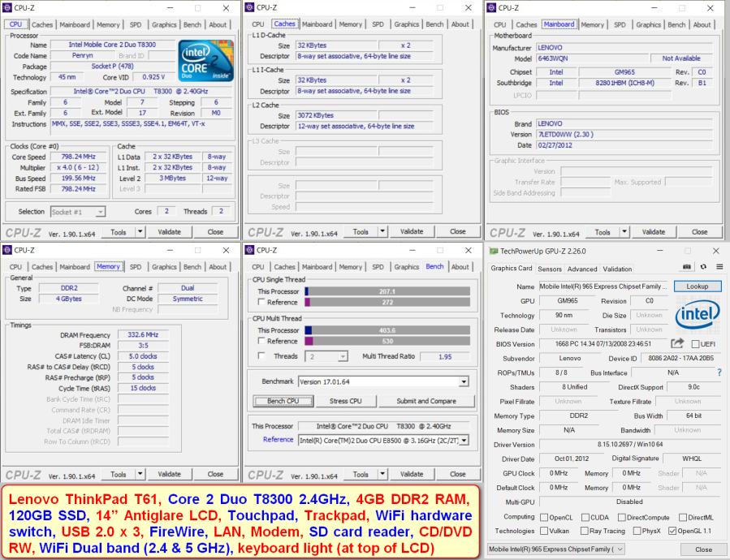Open the GPU-Z hamburger menu
The height and width of the screenshot is (560, 730).
click(719, 267)
